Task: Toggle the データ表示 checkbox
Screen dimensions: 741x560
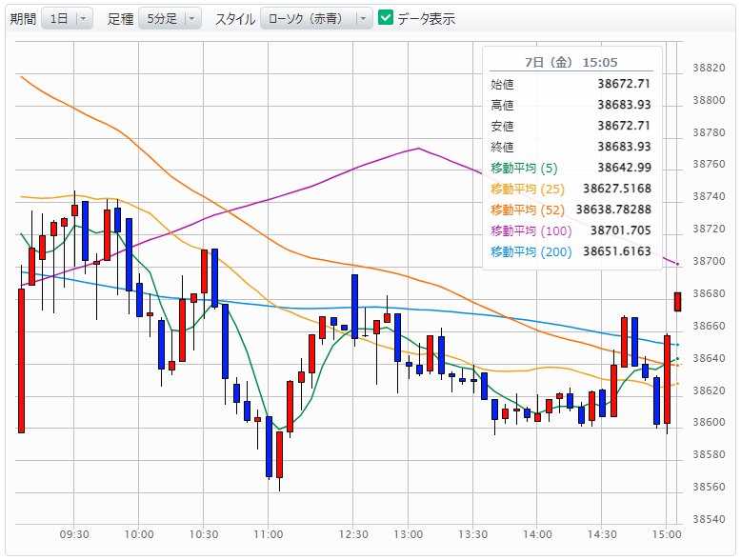Action: click(386, 18)
